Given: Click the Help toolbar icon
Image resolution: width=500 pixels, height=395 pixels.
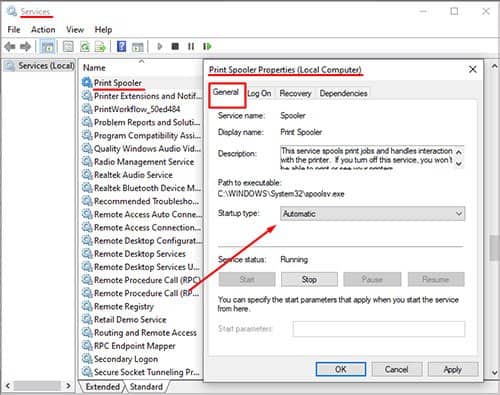Looking at the screenshot, I should click(x=121, y=46).
